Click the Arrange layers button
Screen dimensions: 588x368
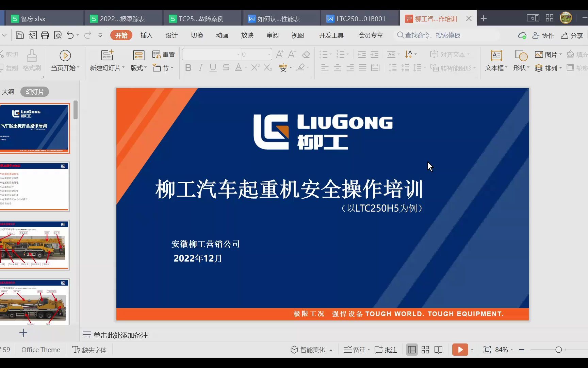click(548, 68)
